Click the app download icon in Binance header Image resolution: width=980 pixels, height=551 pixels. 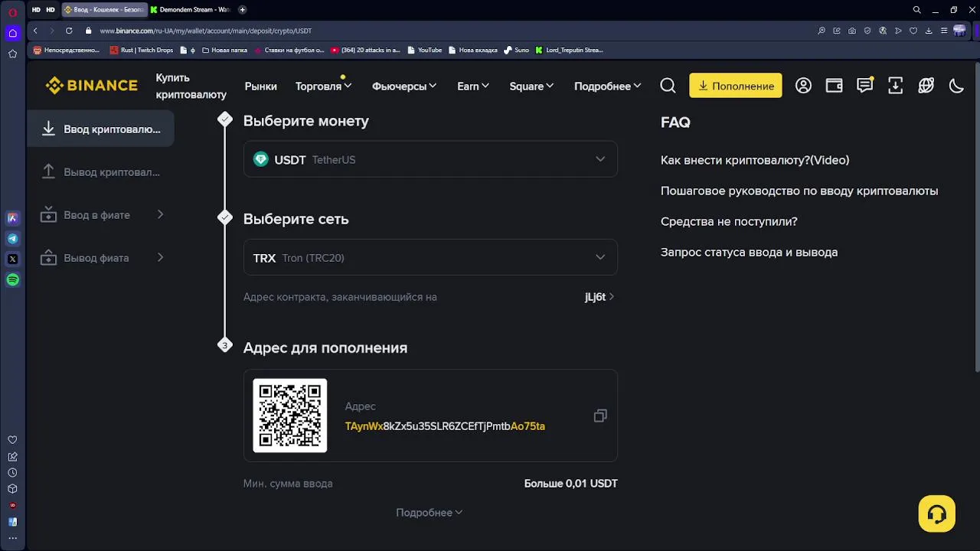(x=895, y=86)
